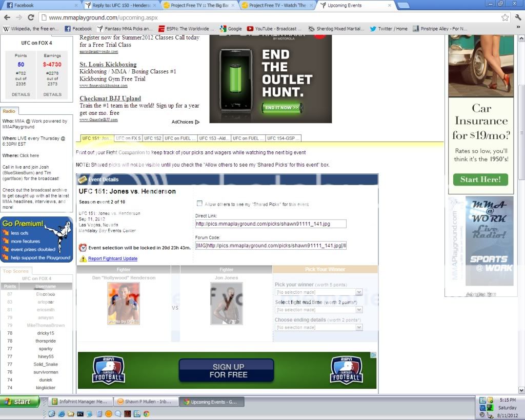525x420 pixels.
Task: Show hidden bookmarks with the chevron
Action: click(518, 27)
